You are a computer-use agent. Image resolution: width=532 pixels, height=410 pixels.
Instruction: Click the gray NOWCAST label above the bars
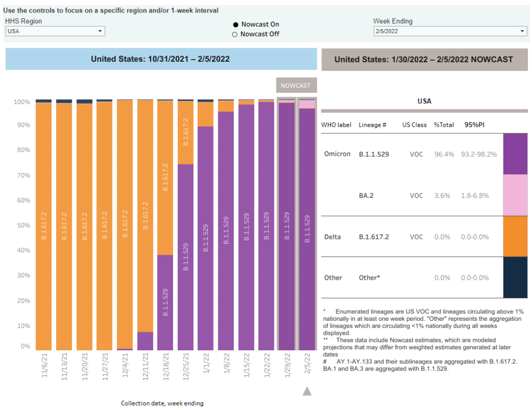[x=296, y=85]
